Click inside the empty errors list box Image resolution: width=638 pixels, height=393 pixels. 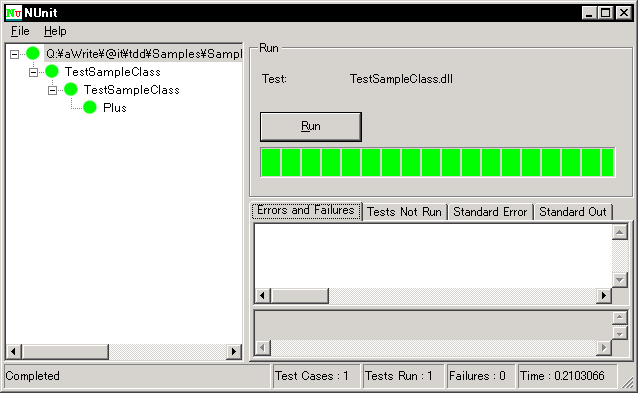(x=433, y=256)
